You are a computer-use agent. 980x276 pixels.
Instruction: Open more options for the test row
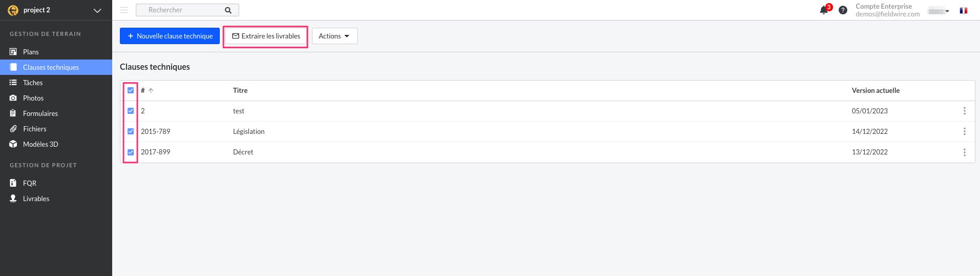click(x=964, y=111)
